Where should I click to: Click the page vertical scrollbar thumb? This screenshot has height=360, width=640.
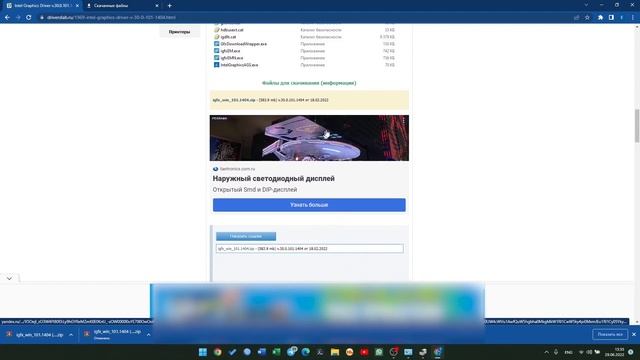click(x=637, y=126)
